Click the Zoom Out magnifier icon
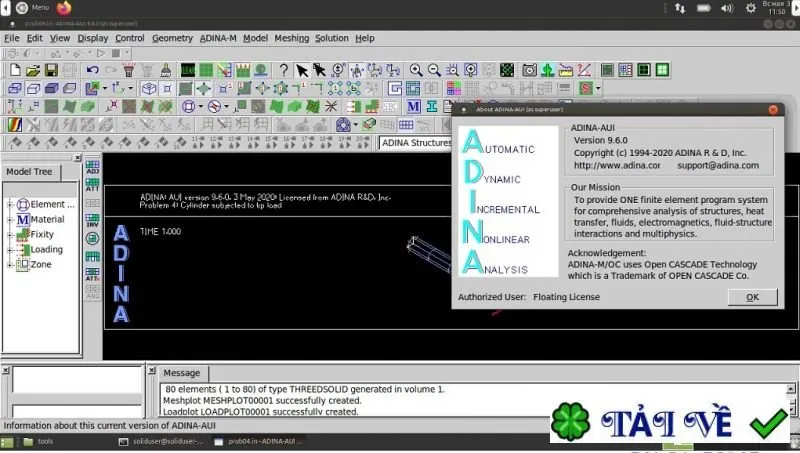The width and height of the screenshot is (800, 453). [x=434, y=70]
